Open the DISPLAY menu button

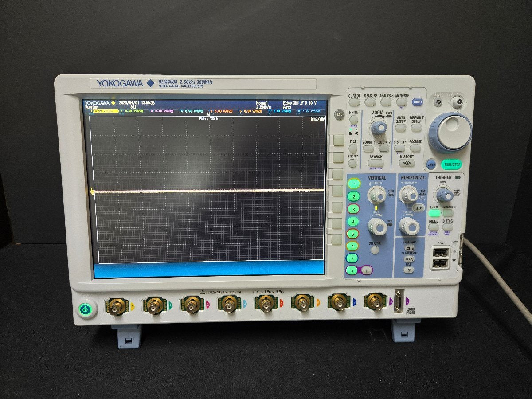click(x=399, y=148)
